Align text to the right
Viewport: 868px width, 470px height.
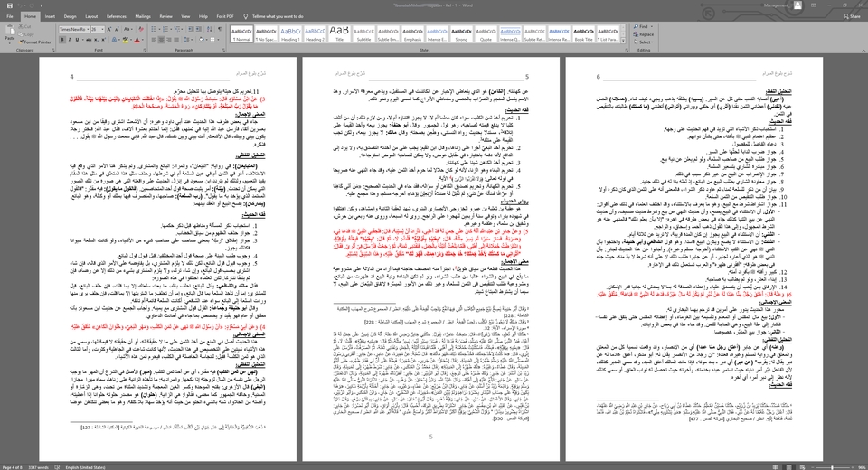pos(168,40)
